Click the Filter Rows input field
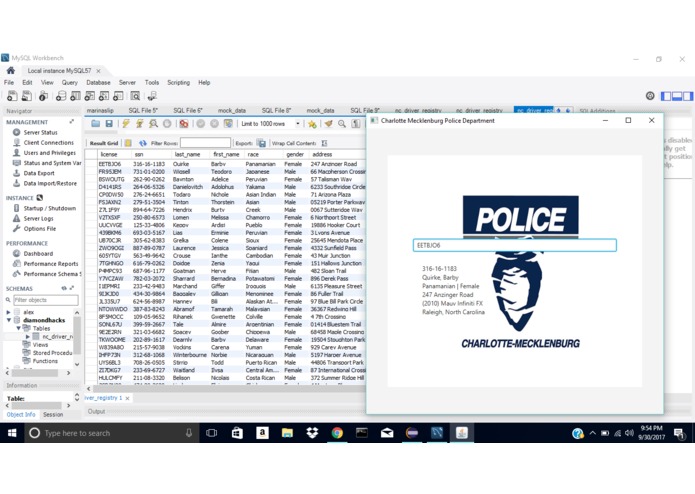This screenshot has width=695, height=494. point(206,143)
